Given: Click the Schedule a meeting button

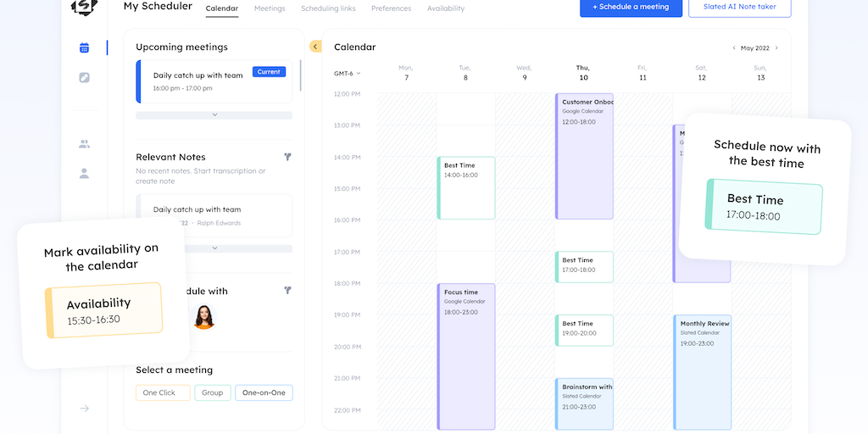Looking at the screenshot, I should (631, 8).
